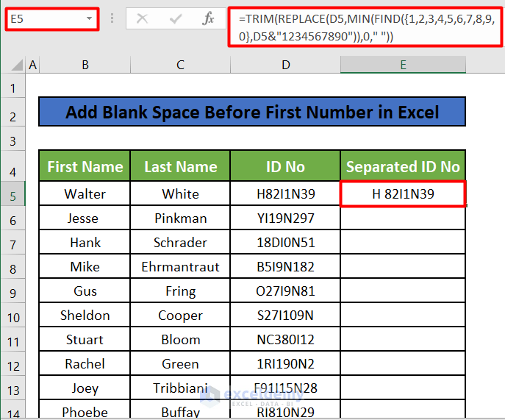This screenshot has width=505, height=420.
Task: Open the Insert Function fx dialog
Action: [x=208, y=18]
